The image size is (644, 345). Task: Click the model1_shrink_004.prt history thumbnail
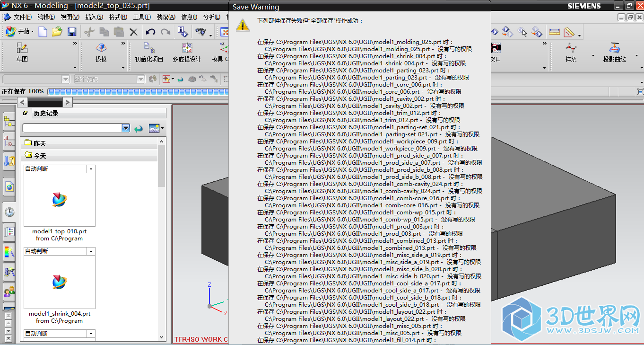click(60, 282)
